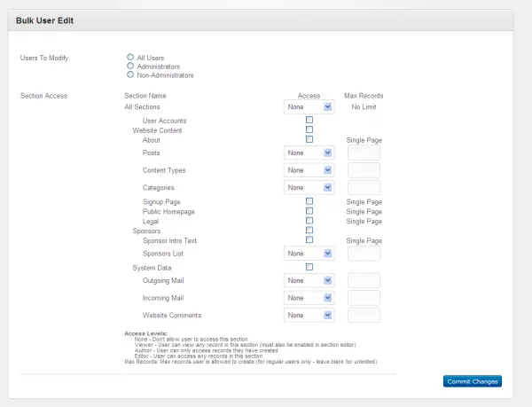
Task: Choose Non-Administrators radio button
Action: [130, 74]
